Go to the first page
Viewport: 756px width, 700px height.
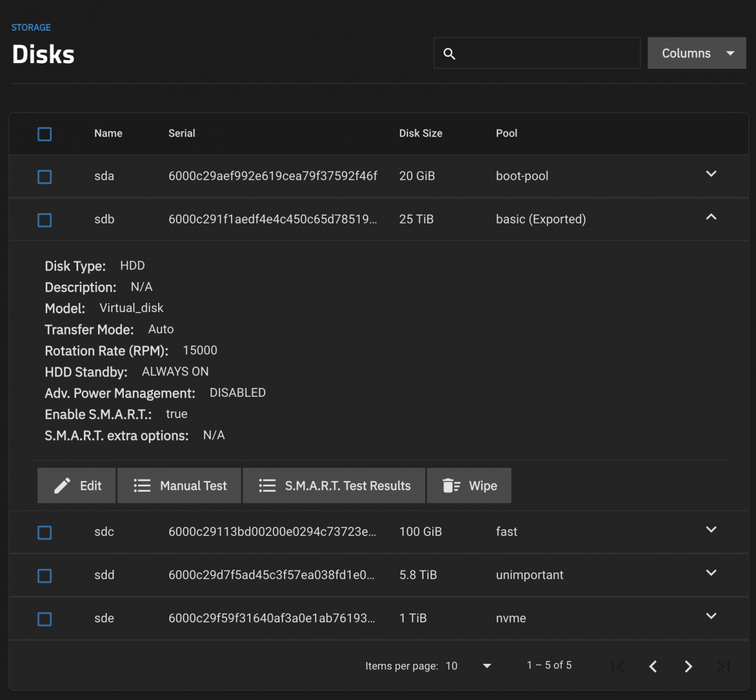point(618,666)
